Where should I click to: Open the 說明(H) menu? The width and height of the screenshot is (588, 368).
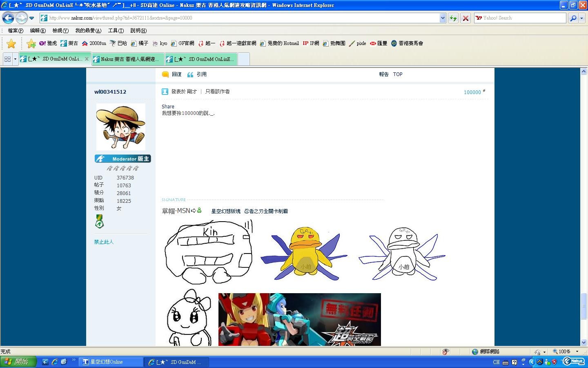pos(138,31)
